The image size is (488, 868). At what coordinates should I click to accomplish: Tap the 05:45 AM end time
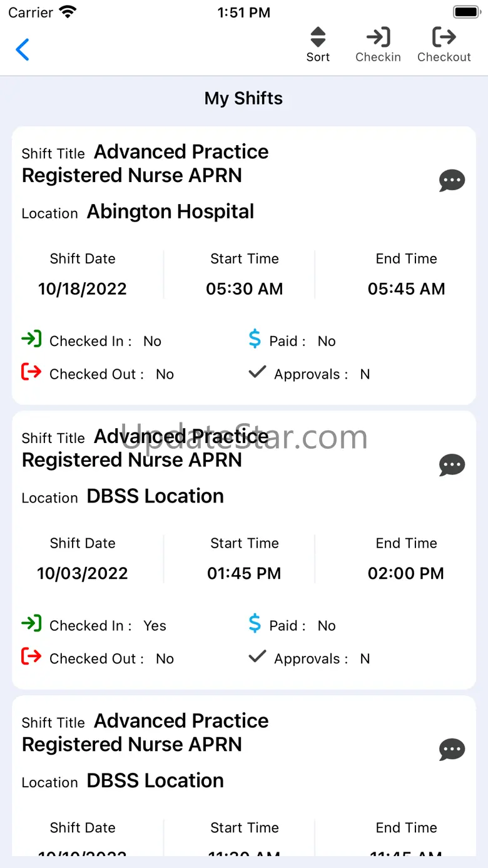pyautogui.click(x=407, y=289)
